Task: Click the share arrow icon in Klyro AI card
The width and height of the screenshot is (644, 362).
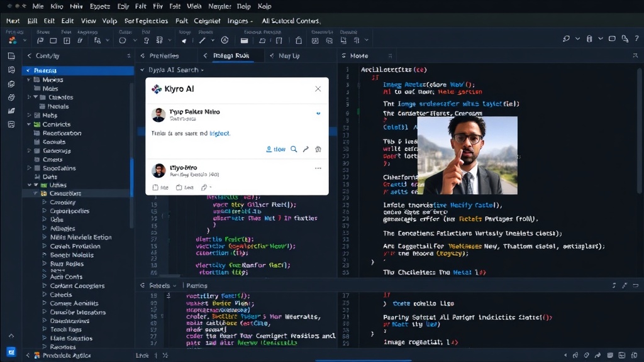Action: tap(306, 149)
